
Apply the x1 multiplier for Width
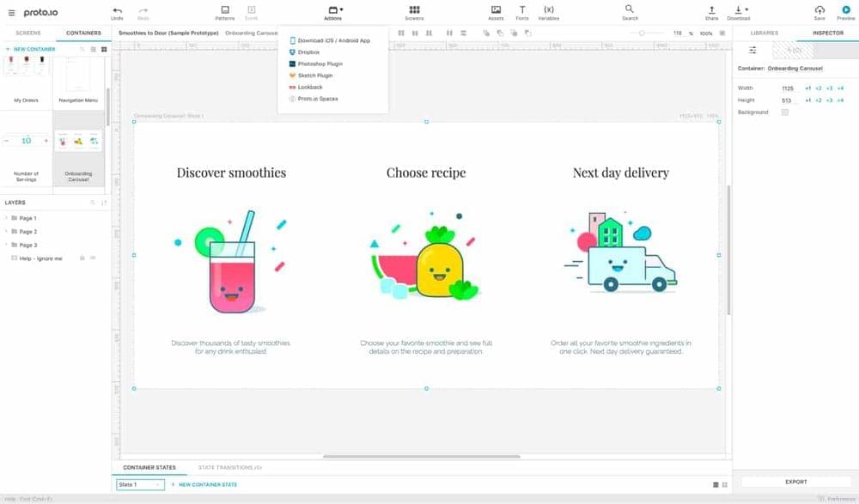click(x=808, y=88)
